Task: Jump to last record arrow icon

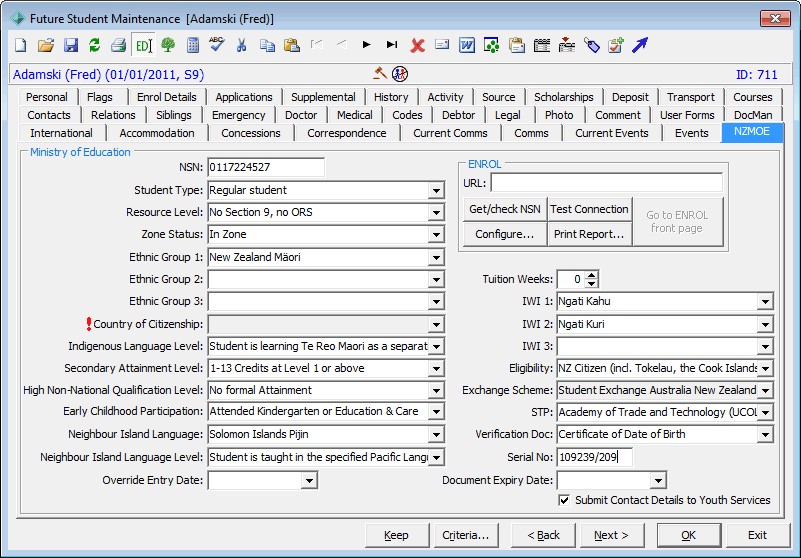Action: click(x=392, y=45)
